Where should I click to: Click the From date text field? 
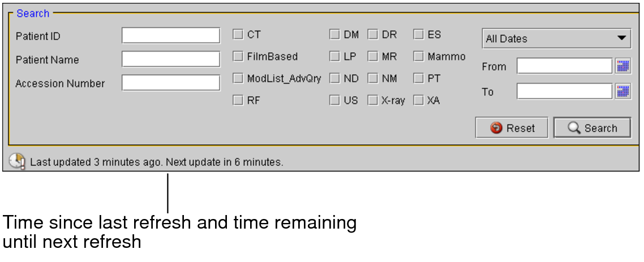(x=564, y=66)
